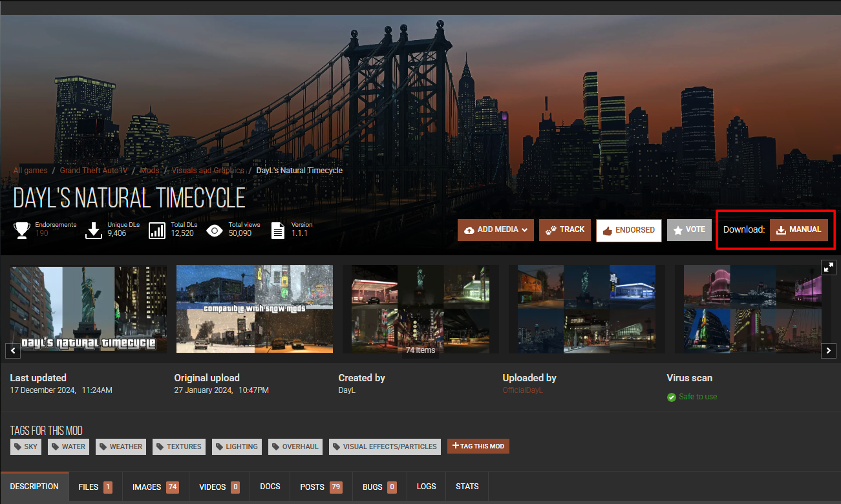Select the TEXTURES tag
This screenshot has height=504, width=841.
(x=178, y=446)
